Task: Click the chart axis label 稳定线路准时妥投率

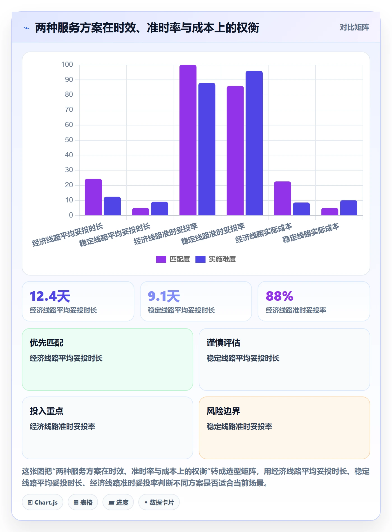Action: pyautogui.click(x=213, y=234)
